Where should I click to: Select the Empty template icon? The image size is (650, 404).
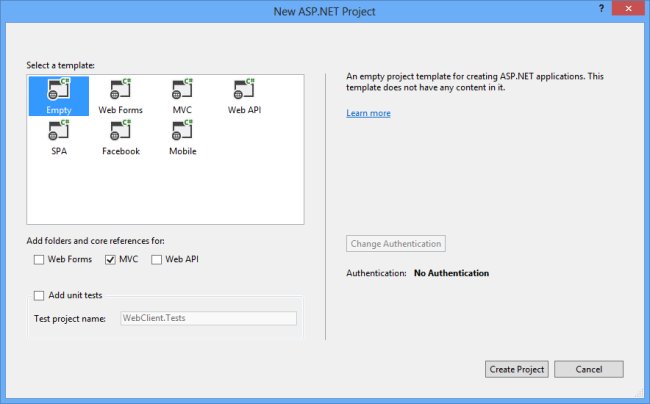(58, 96)
